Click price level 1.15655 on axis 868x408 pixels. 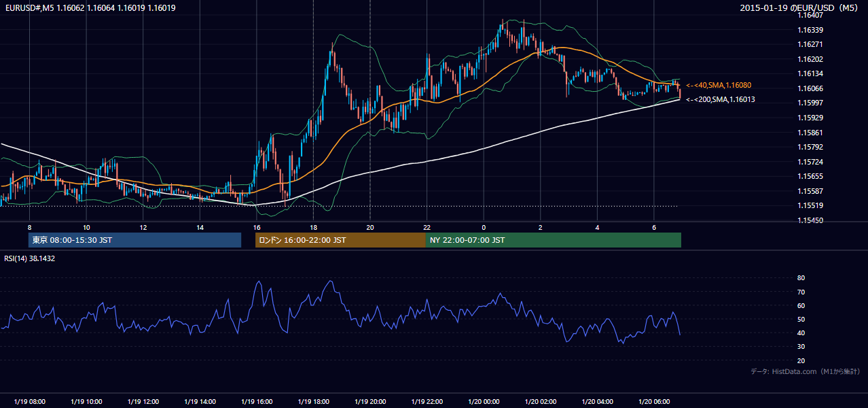click(810, 176)
